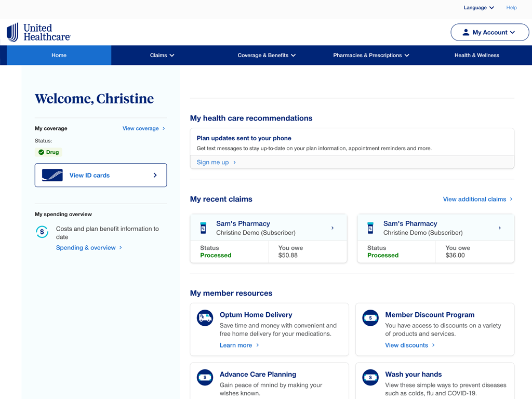Click the pill bottle icon on $50.88 claim
532x399 pixels.
tap(203, 228)
